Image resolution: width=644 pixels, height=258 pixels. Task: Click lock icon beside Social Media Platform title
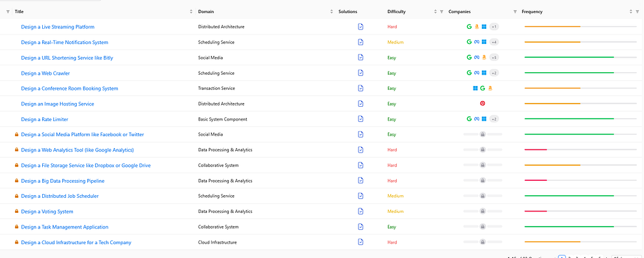click(17, 134)
